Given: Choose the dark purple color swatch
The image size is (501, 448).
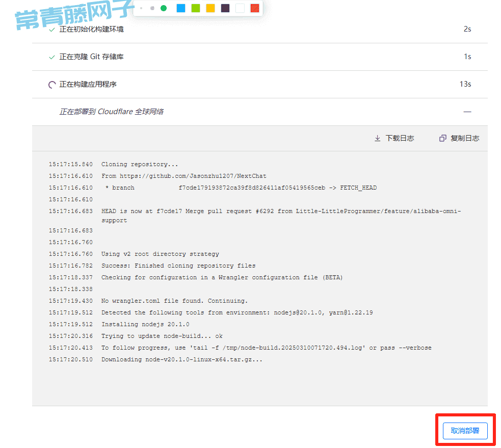Looking at the screenshot, I should pos(225,8).
